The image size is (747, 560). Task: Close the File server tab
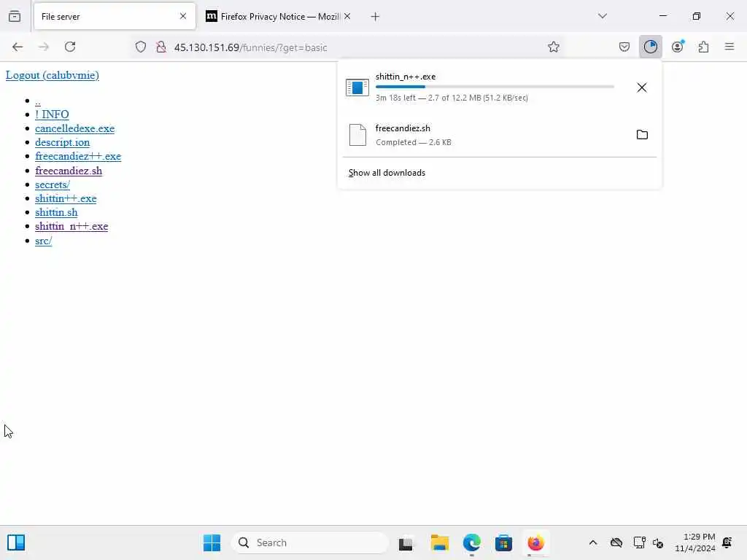pos(183,16)
